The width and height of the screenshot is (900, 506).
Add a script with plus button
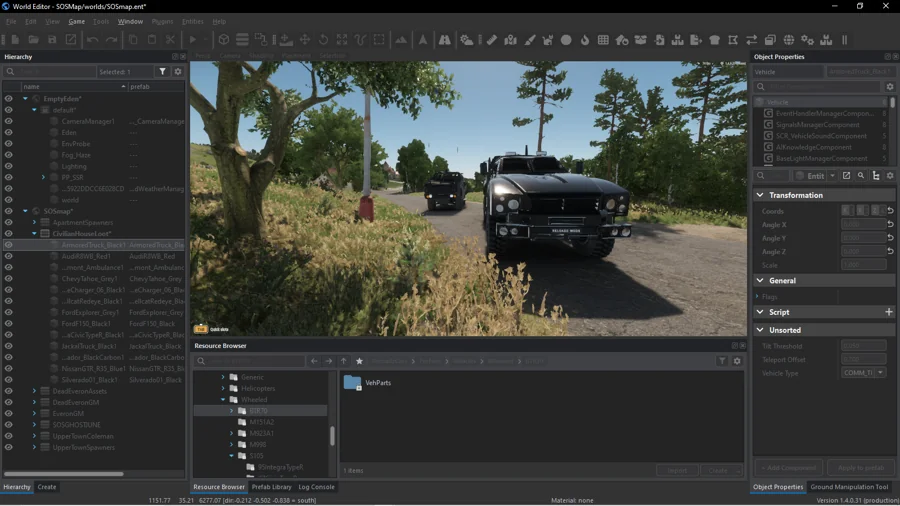pos(889,312)
